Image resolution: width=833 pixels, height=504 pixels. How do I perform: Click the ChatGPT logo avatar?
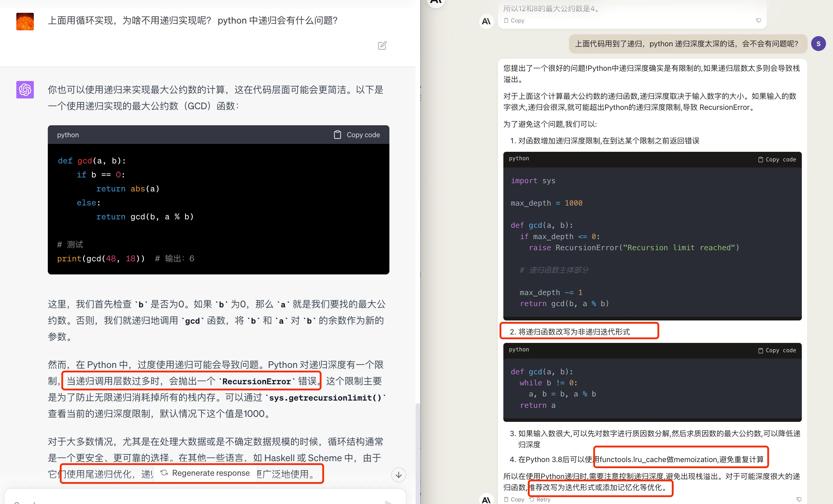pos(25,89)
